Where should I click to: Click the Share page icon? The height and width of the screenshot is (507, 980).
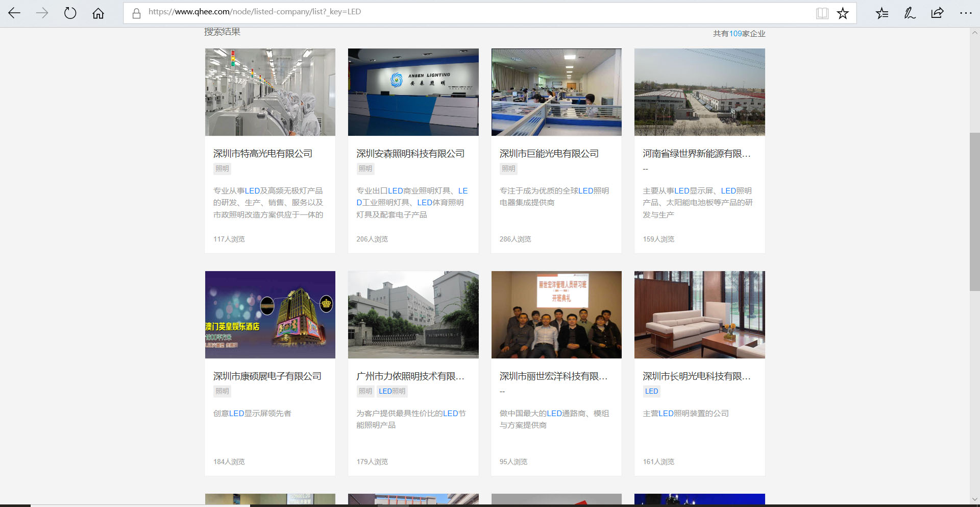click(x=937, y=13)
